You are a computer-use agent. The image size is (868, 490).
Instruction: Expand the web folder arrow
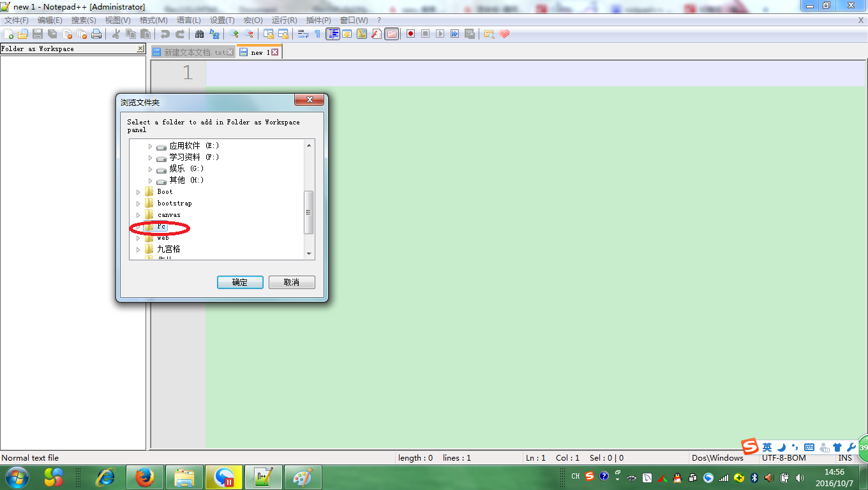tap(138, 238)
